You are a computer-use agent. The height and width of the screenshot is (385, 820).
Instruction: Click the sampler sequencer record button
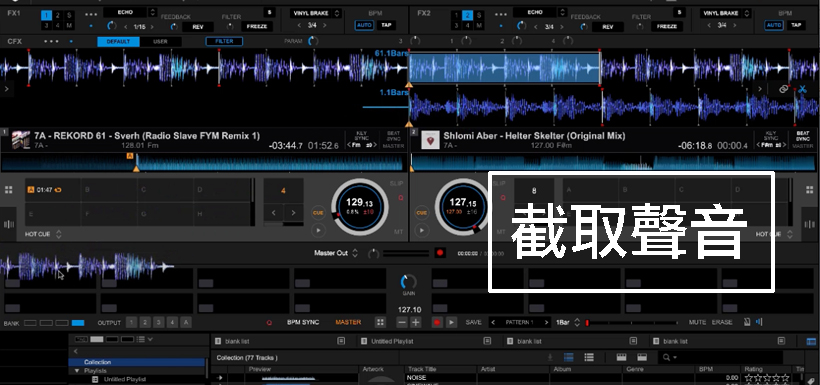pyautogui.click(x=437, y=322)
